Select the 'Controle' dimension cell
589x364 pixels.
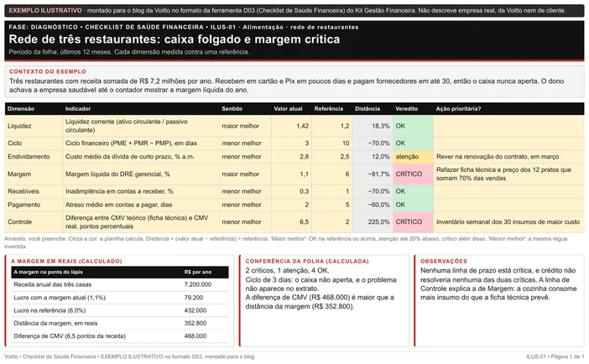coord(34,221)
